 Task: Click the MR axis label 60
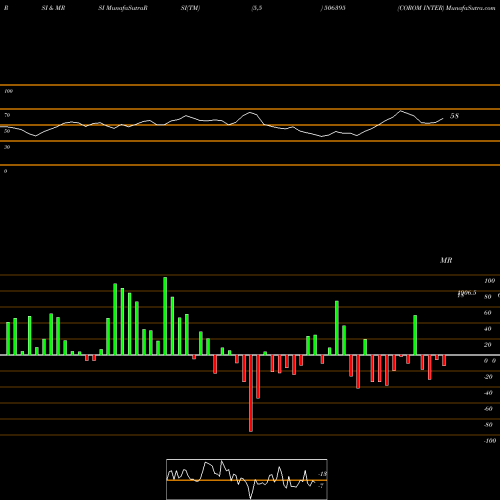coord(488,313)
